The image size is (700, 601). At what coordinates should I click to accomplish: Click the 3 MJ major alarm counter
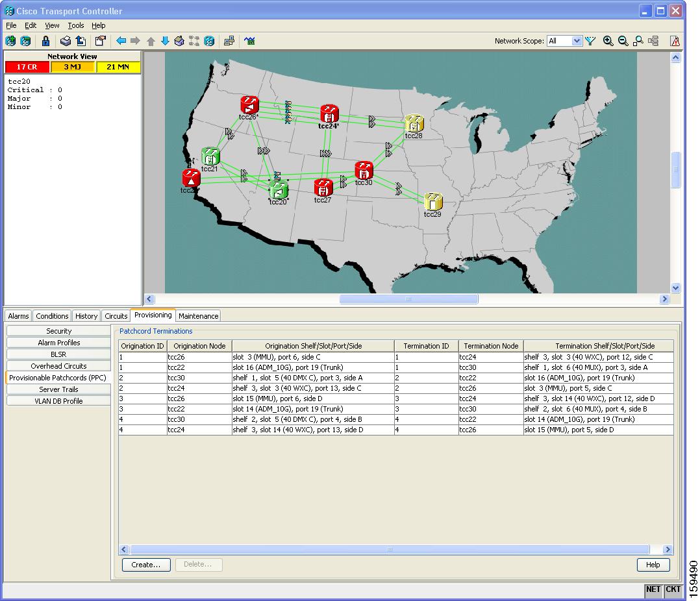(72, 67)
